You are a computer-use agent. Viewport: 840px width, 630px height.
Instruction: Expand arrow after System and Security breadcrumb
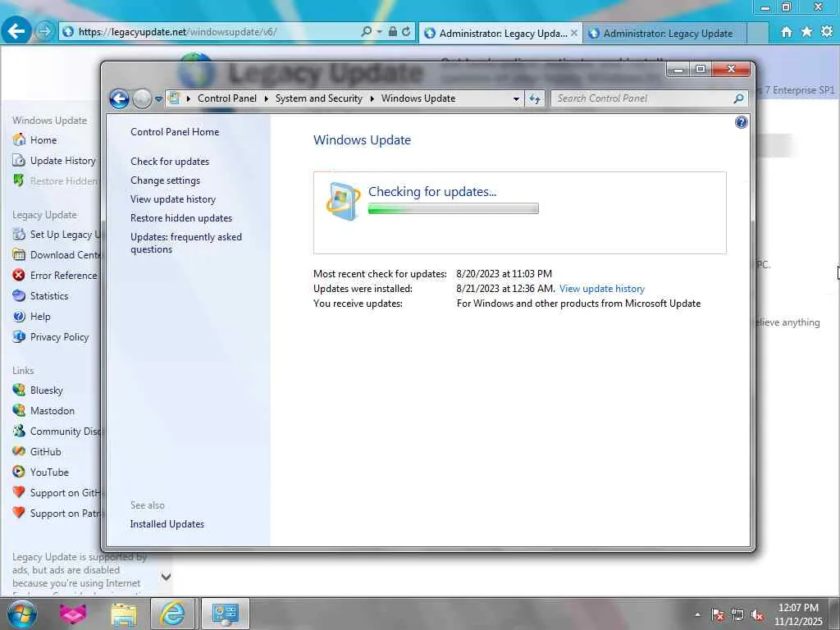pos(372,98)
